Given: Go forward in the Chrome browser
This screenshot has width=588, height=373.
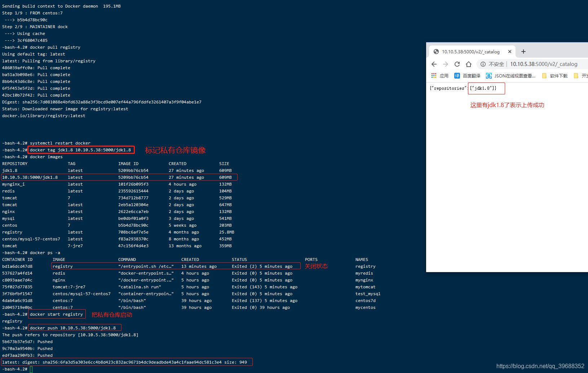Looking at the screenshot, I should click(446, 64).
